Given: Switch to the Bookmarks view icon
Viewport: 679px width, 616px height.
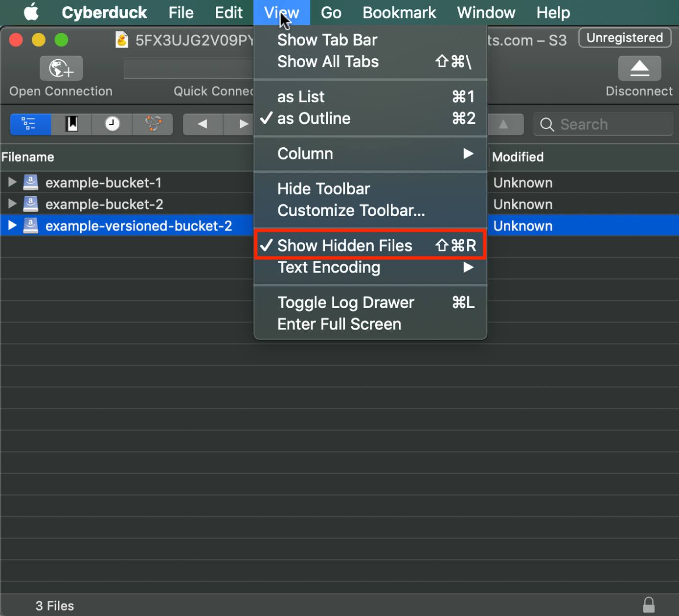Looking at the screenshot, I should click(71, 124).
